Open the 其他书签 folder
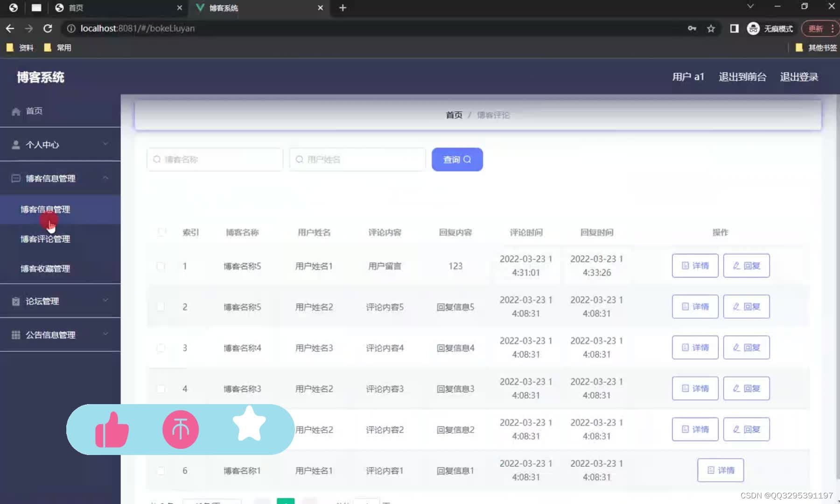This screenshot has width=840, height=504. click(x=816, y=48)
